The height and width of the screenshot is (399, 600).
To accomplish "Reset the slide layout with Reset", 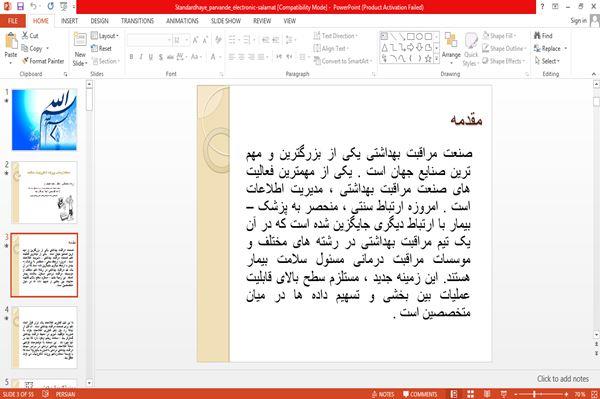I will pos(101,49).
